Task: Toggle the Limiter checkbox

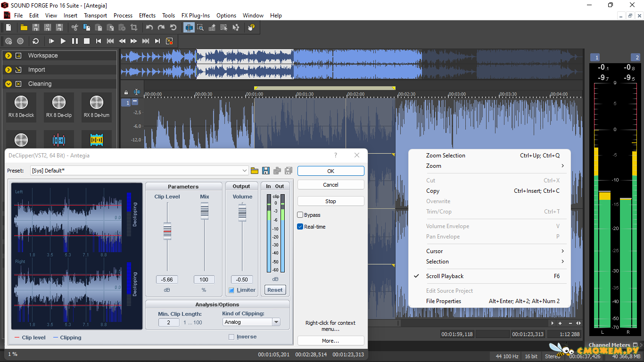Action: point(231,290)
